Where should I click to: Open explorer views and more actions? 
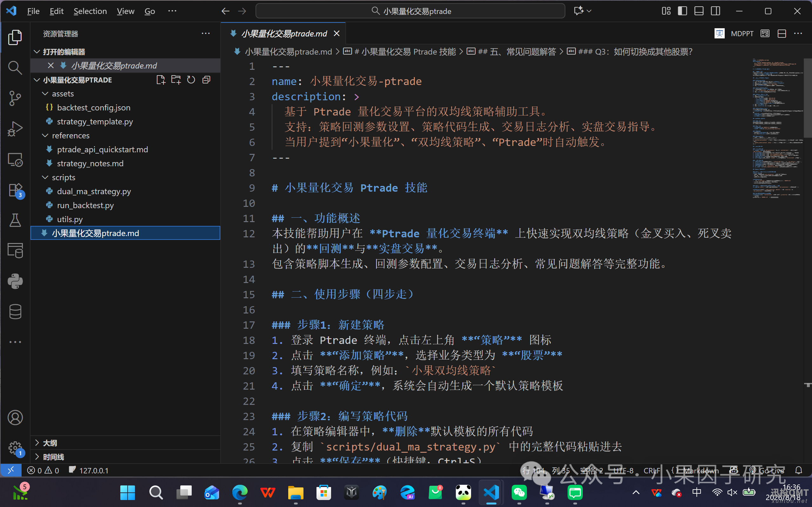[x=206, y=34]
